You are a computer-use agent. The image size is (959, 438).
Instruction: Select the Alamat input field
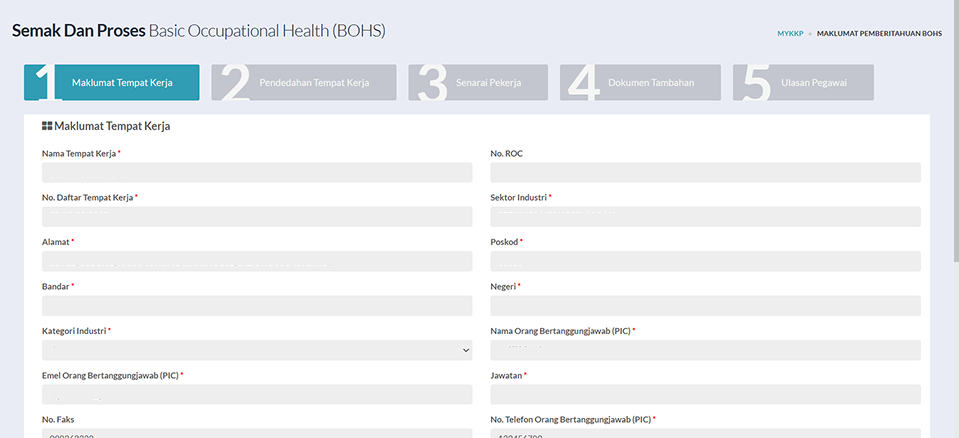click(257, 261)
